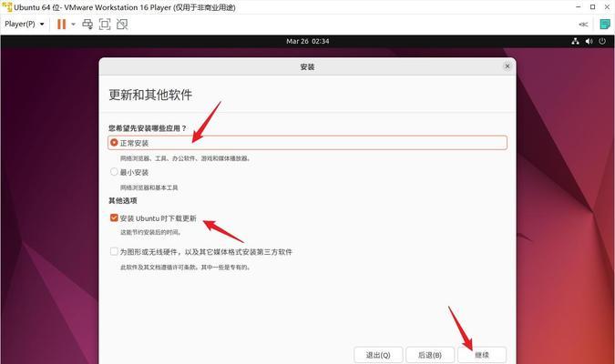
Task: Open the VMware notes icon
Action: coord(605,25)
